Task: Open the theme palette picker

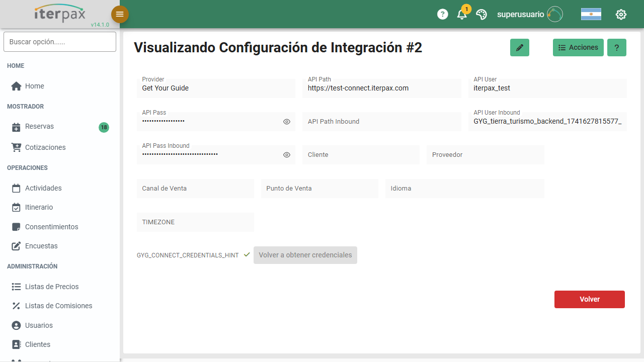Action: [x=481, y=14]
